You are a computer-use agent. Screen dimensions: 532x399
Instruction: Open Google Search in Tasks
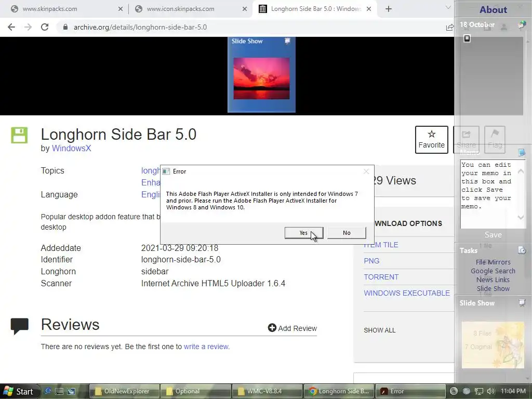coord(493,271)
